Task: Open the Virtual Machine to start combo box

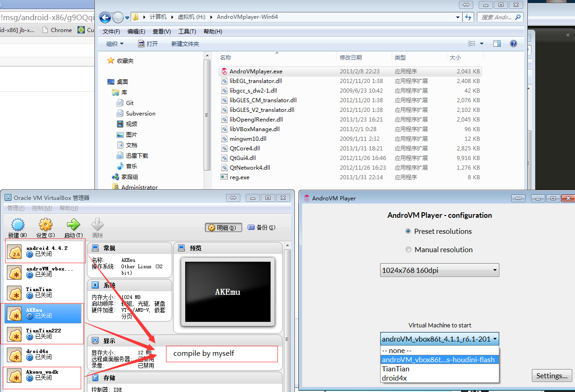Action: coord(439,339)
